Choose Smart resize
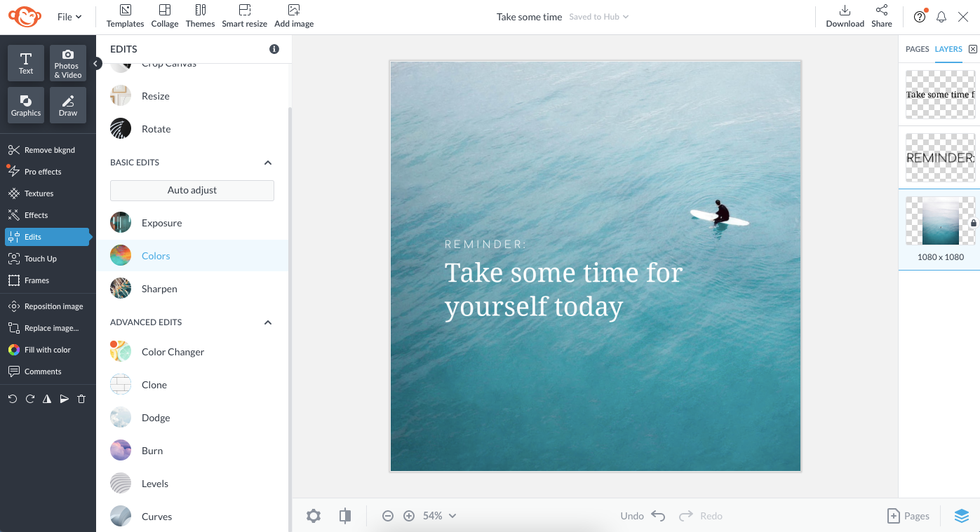The height and width of the screenshot is (532, 980). coord(244,16)
